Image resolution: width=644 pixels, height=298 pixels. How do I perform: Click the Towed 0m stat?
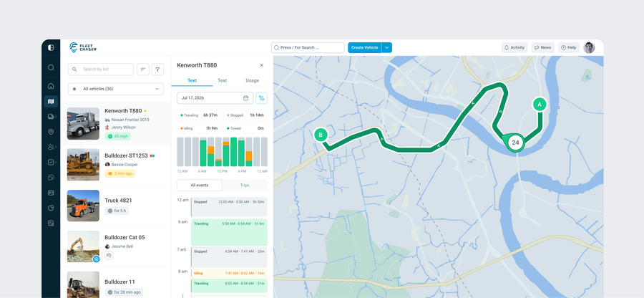[245, 128]
